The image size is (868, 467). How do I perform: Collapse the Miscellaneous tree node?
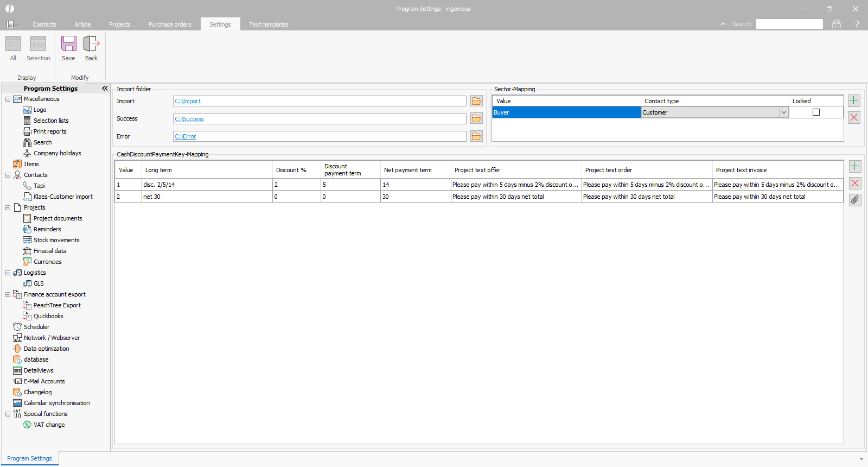click(8, 99)
